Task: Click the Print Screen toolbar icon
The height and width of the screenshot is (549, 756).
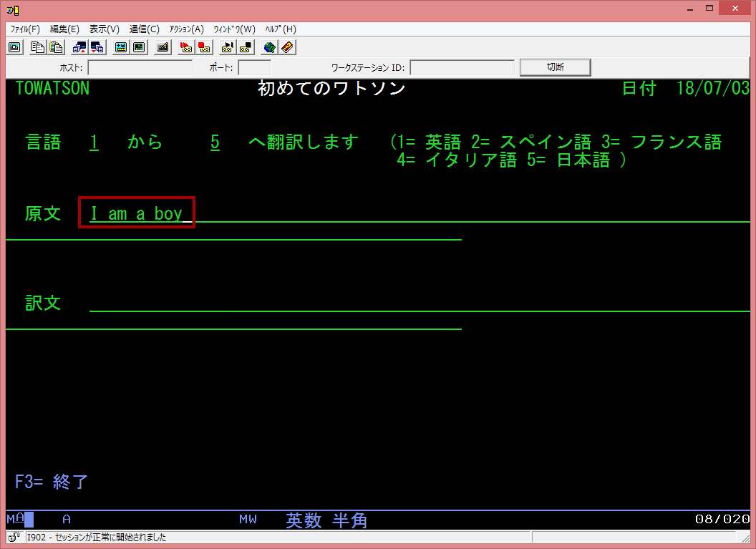Action: (x=14, y=47)
